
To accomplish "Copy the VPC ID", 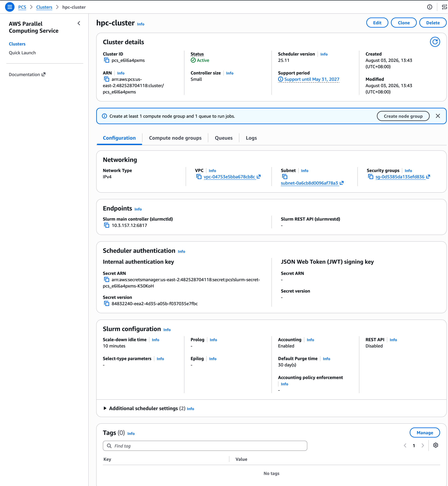I will 199,177.
